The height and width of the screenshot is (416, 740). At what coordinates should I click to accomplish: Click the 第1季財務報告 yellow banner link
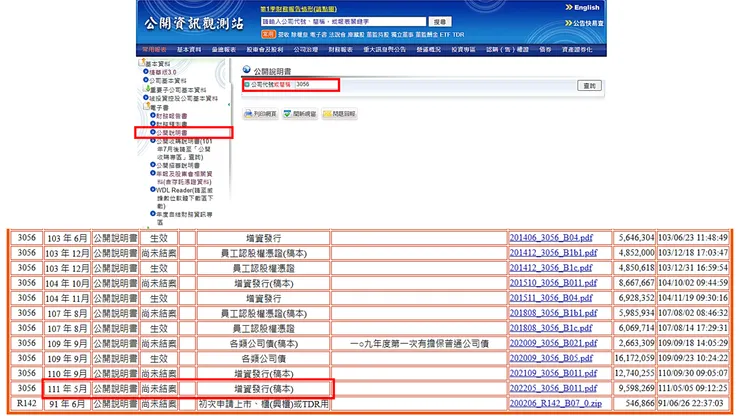[x=299, y=9]
